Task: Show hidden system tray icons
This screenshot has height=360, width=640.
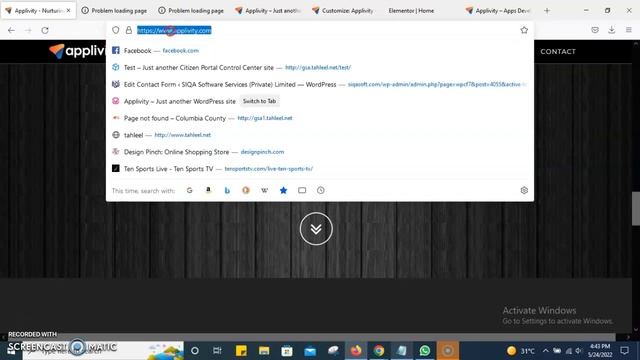Action: pos(546,350)
